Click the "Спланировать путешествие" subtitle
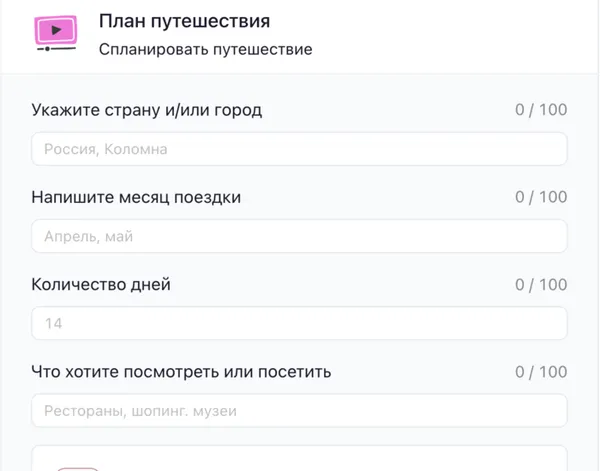The height and width of the screenshot is (471, 600). [205, 49]
